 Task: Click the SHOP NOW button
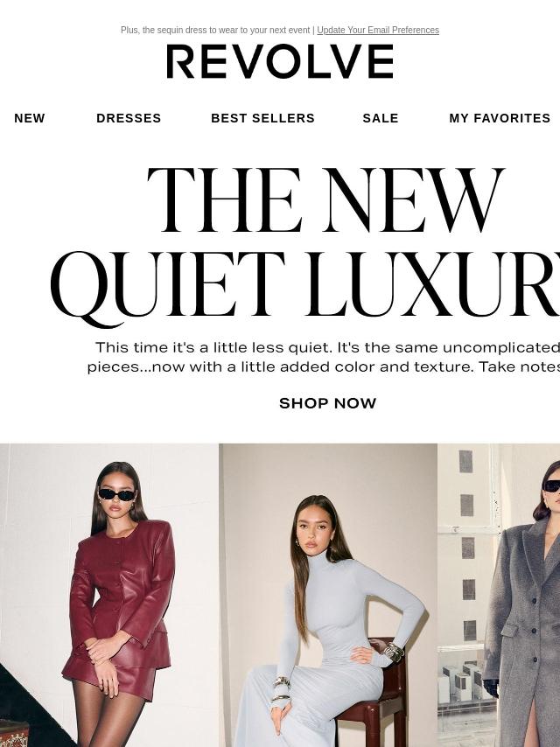(328, 403)
